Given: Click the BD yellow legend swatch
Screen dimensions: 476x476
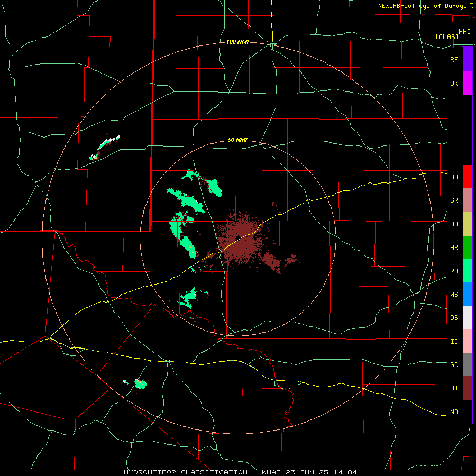Looking at the screenshot, I should [467, 224].
